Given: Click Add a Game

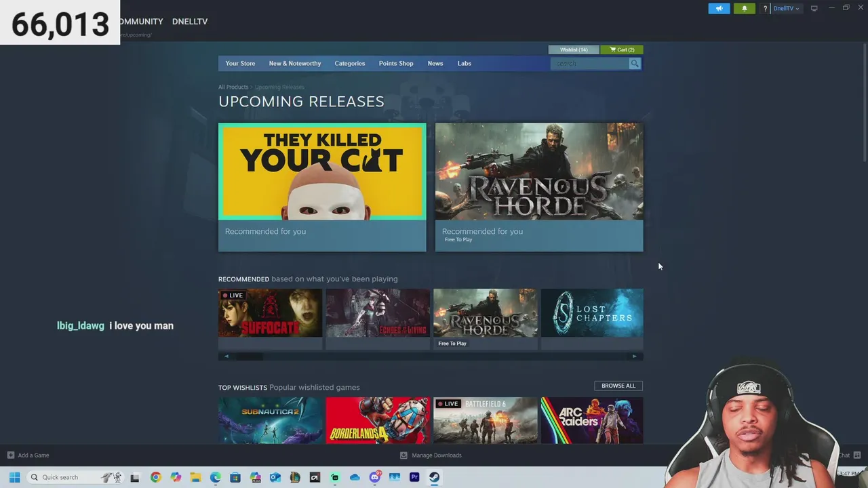Looking at the screenshot, I should 28,455.
